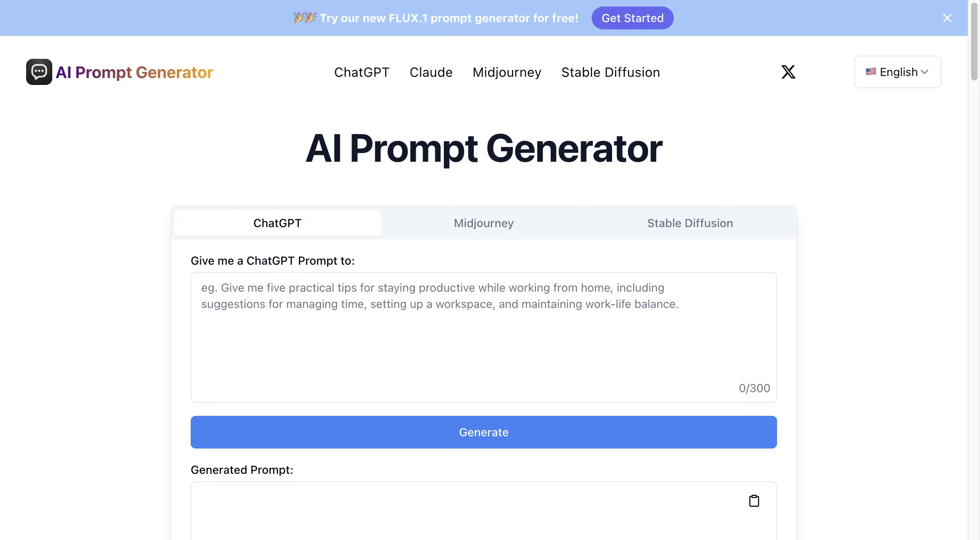Expand the English language dropdown
This screenshot has height=540, width=980.
(x=898, y=71)
